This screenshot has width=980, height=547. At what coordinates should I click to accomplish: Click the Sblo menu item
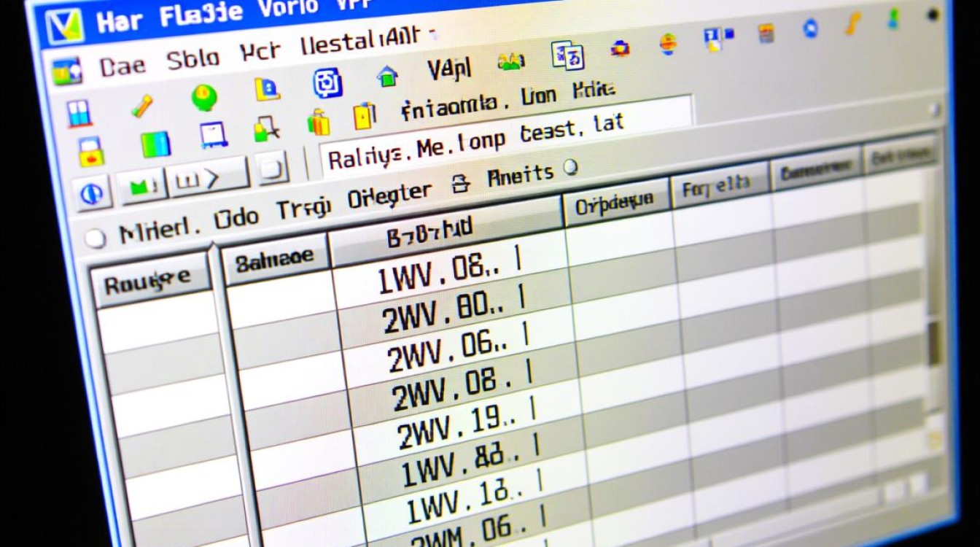point(194,61)
